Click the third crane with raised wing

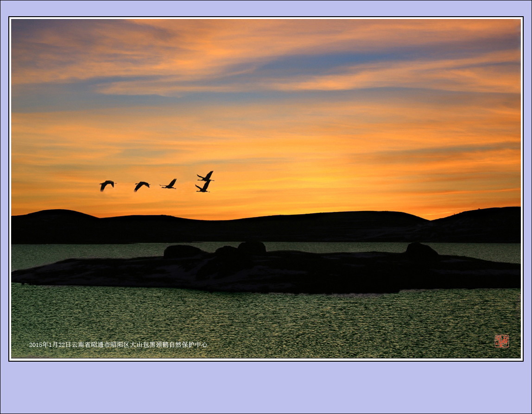170,184
